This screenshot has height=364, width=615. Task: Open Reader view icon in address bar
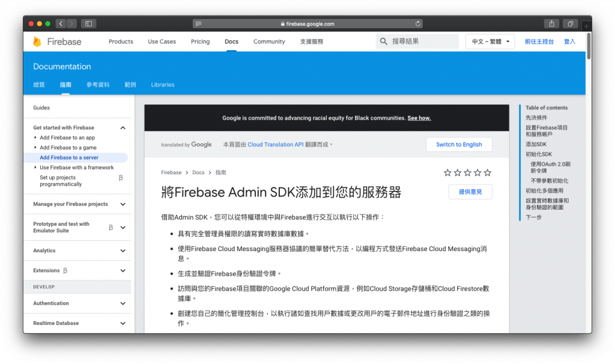coord(198,24)
